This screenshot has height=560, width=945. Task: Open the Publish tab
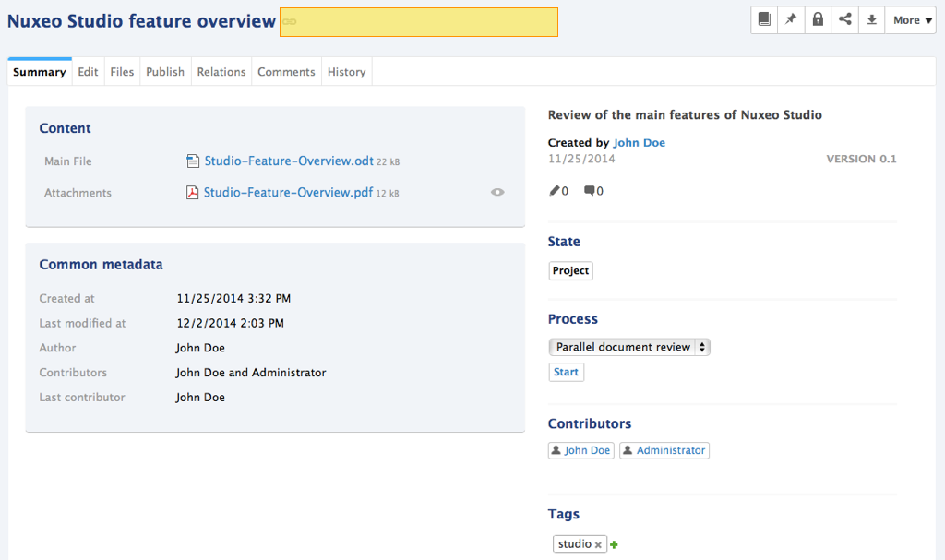[165, 72]
